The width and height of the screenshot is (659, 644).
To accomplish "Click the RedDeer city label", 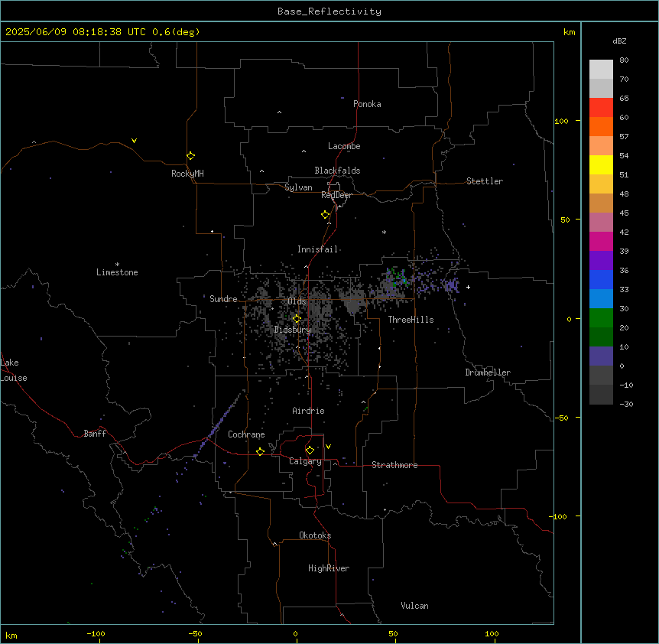I will pos(337,195).
